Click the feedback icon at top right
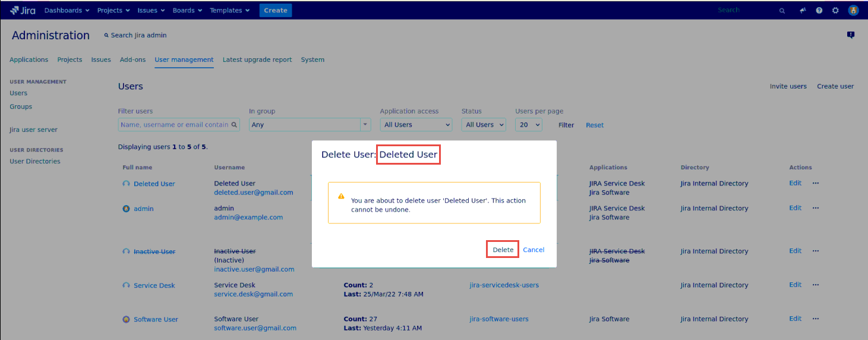The height and width of the screenshot is (340, 868). coord(850,35)
